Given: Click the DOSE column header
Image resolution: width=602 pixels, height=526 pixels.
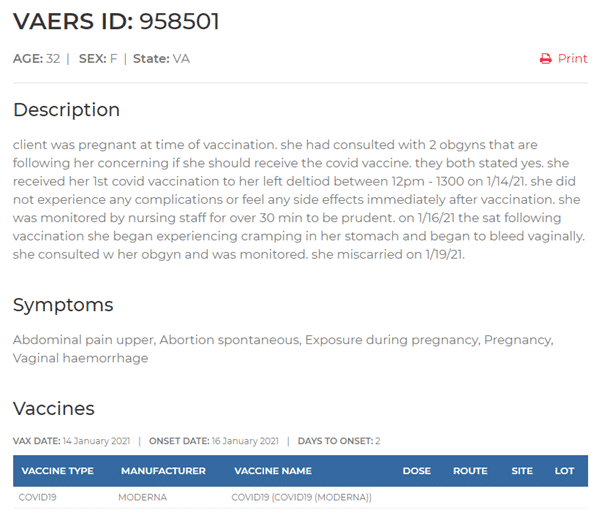Looking at the screenshot, I should click(x=417, y=471).
